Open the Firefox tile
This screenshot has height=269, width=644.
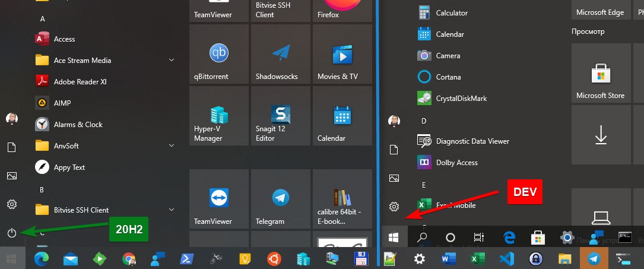point(342,11)
